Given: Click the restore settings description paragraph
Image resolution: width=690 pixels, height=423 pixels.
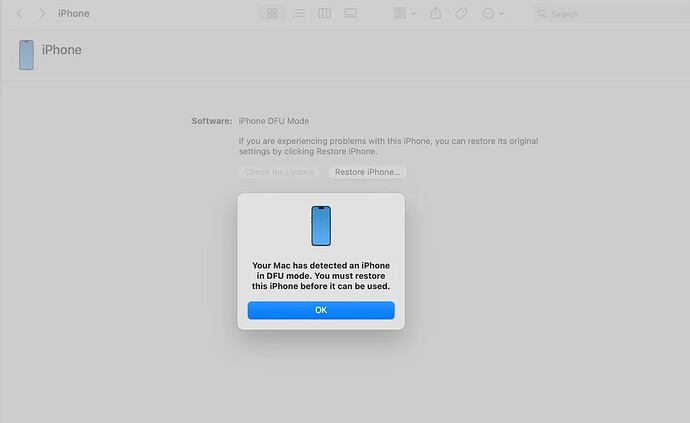Looking at the screenshot, I should click(x=389, y=146).
